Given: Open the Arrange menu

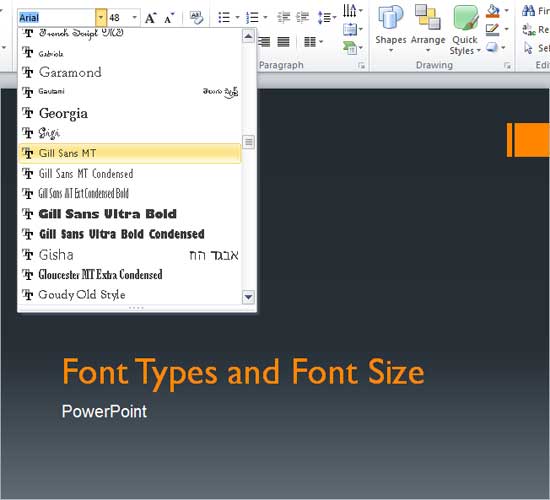Looking at the screenshot, I should pyautogui.click(x=428, y=29).
